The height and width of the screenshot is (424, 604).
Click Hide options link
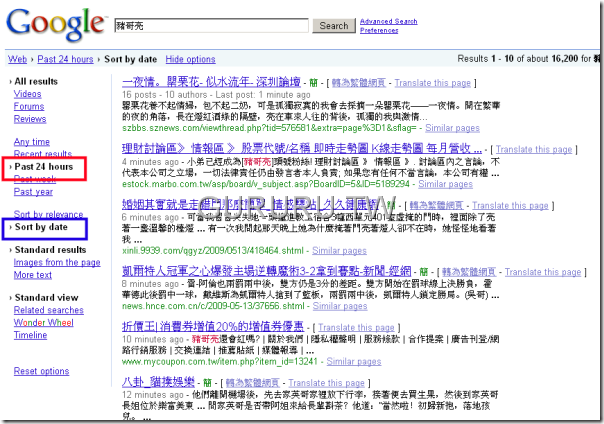coord(190,59)
